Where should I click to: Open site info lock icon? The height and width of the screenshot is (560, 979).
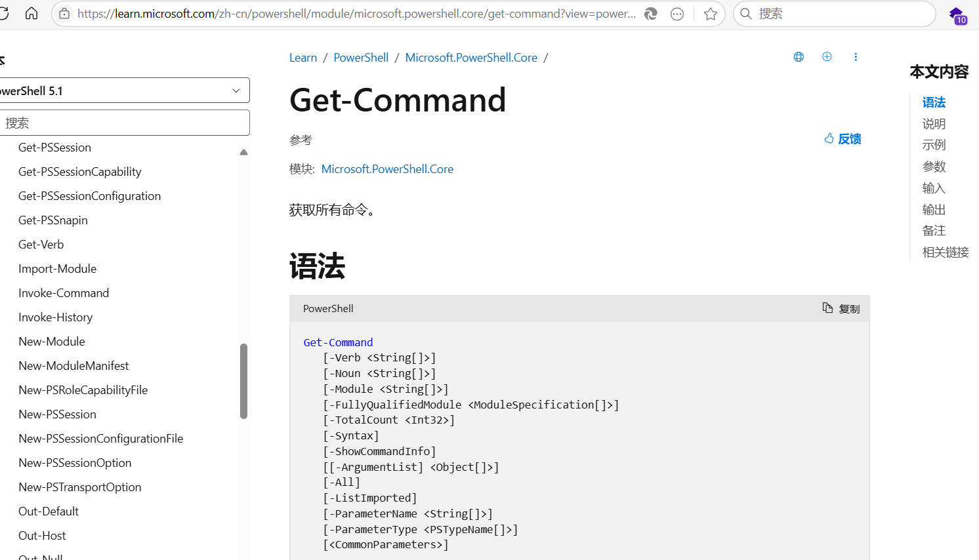[x=64, y=14]
